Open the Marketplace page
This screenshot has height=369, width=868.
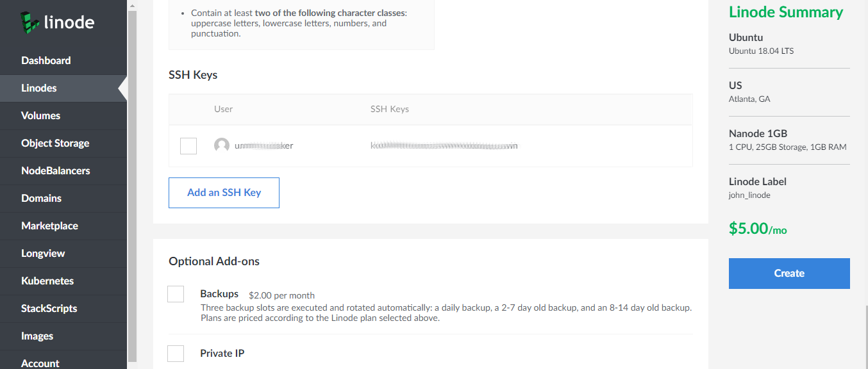50,226
